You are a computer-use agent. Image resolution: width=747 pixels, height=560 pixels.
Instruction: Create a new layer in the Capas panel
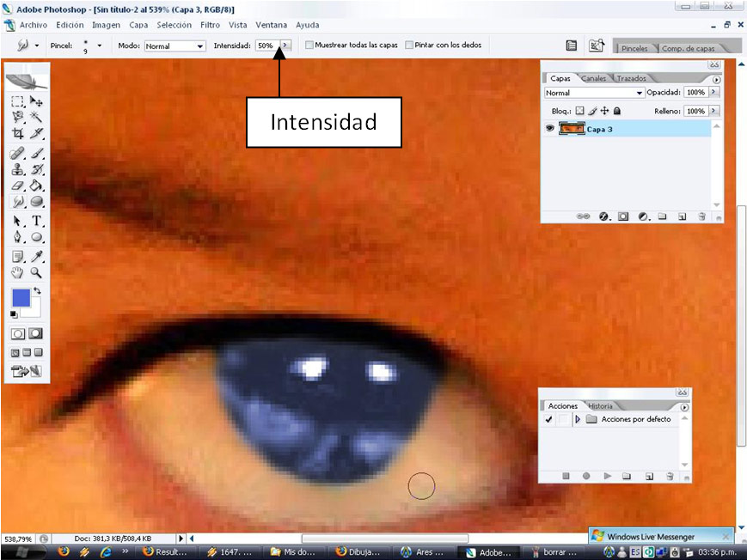[680, 216]
